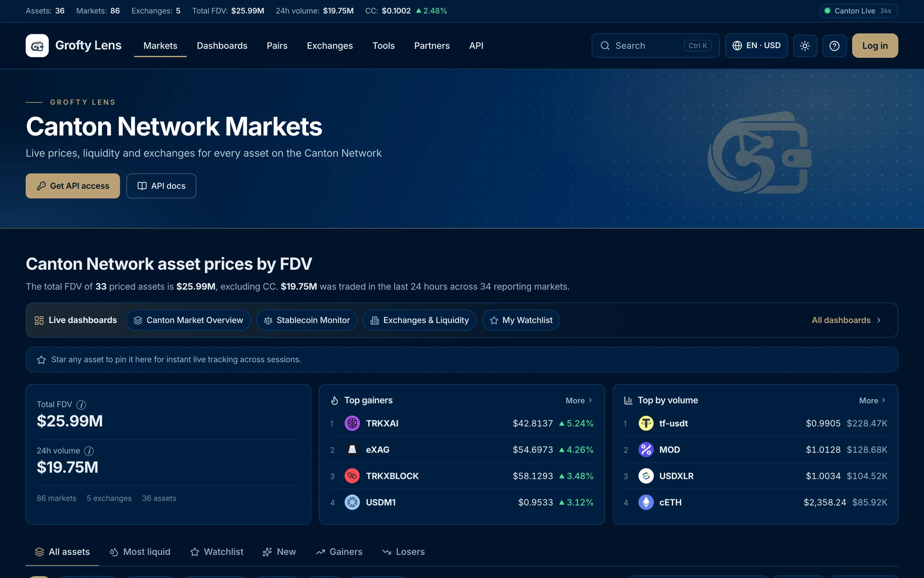Open the EN · USD language currency selector
The image size is (924, 578).
pyautogui.click(x=756, y=45)
